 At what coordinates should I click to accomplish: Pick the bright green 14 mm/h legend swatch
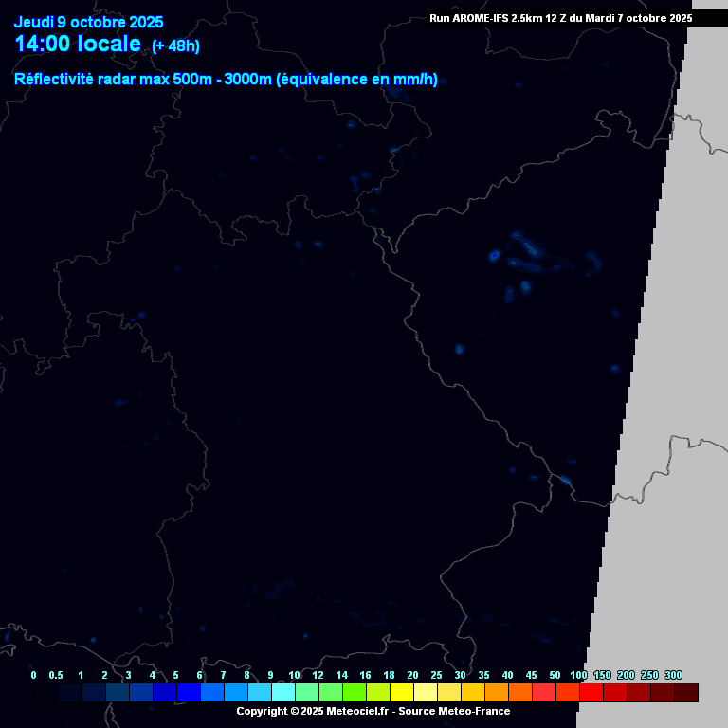point(355,693)
